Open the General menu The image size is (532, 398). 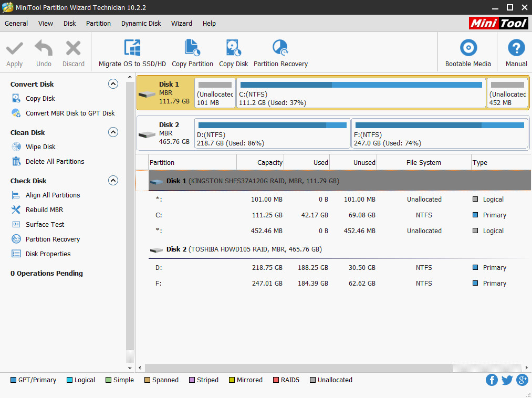pos(16,24)
